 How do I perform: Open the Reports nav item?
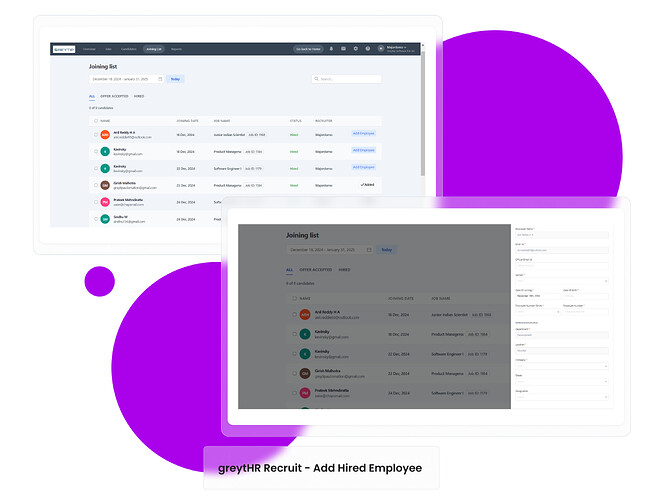[x=176, y=49]
